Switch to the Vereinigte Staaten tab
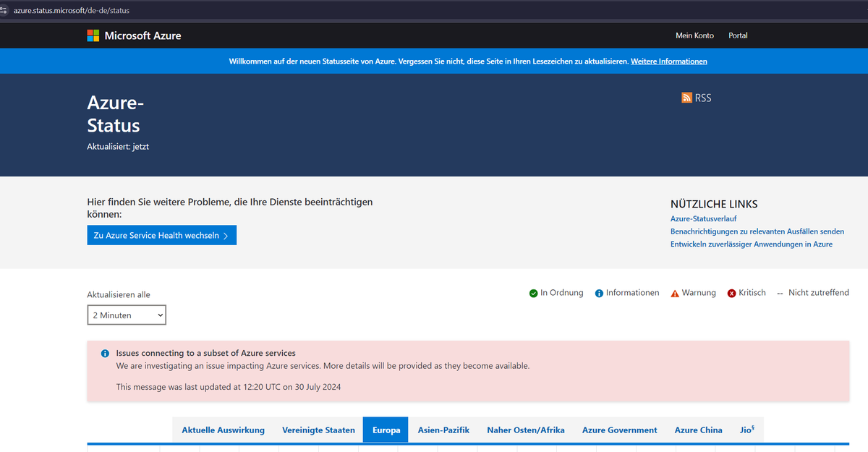The height and width of the screenshot is (452, 868). (318, 430)
